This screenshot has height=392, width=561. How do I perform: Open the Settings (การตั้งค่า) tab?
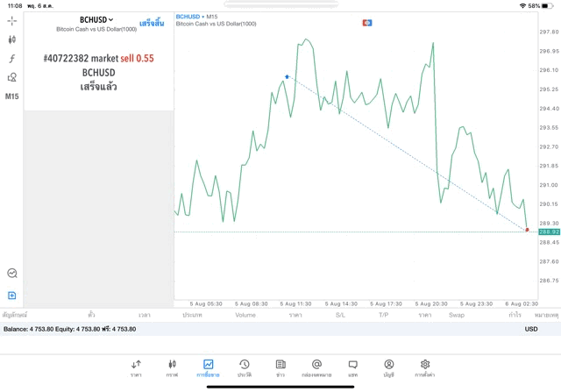425,367
